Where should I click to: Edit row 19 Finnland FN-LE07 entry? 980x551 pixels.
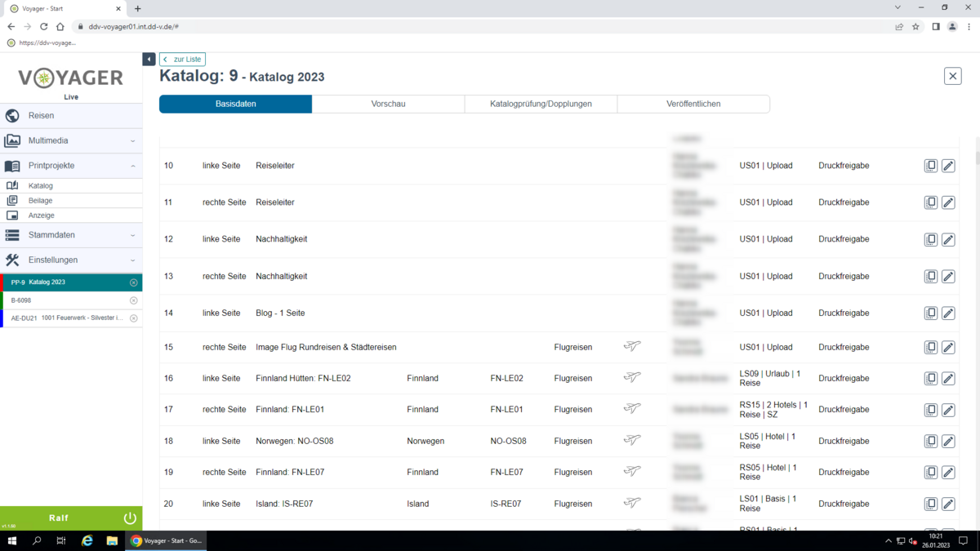pos(948,472)
